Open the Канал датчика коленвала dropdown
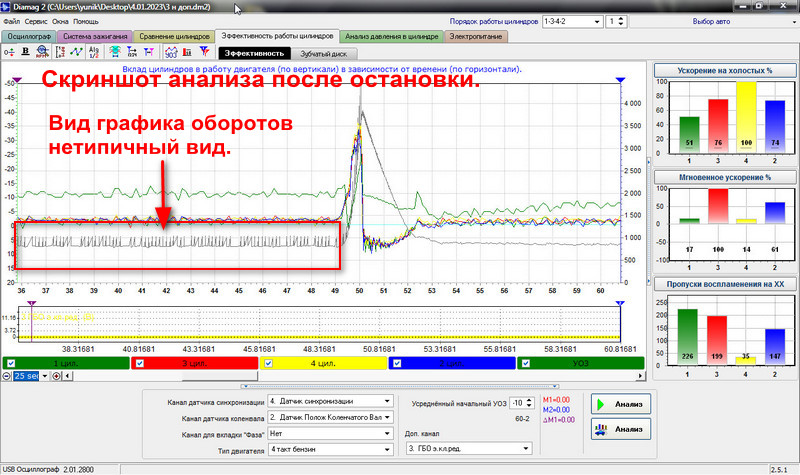This screenshot has width=800, height=475. [x=330, y=417]
